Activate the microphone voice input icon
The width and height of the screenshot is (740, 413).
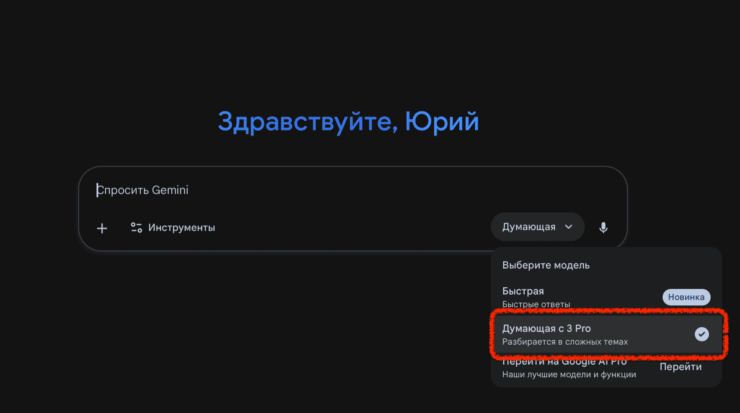603,228
